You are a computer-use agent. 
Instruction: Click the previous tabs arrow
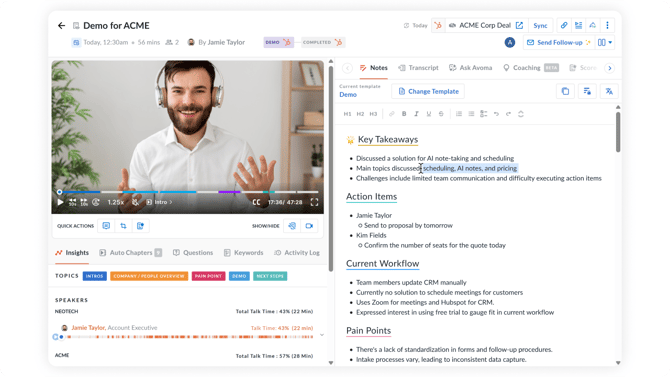click(x=347, y=68)
